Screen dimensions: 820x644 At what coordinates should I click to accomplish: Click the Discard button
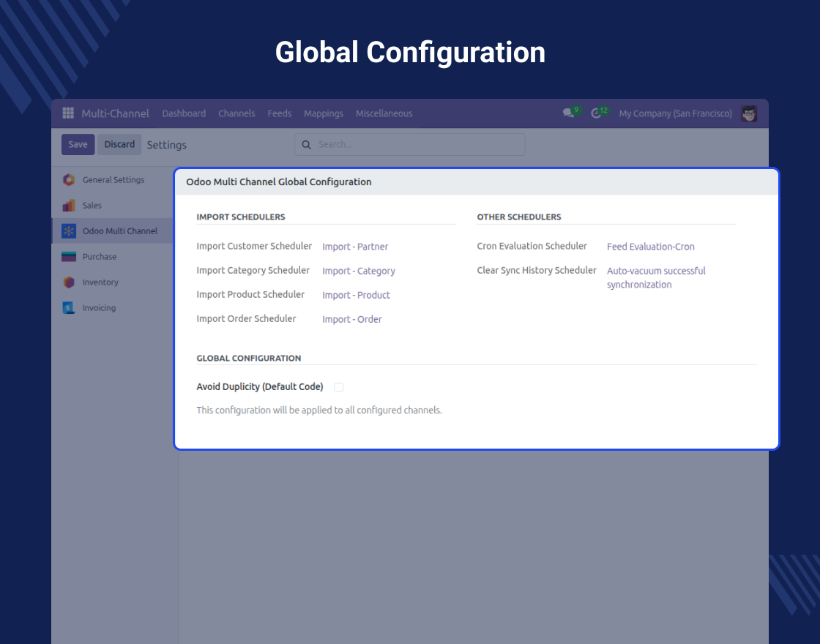[119, 144]
